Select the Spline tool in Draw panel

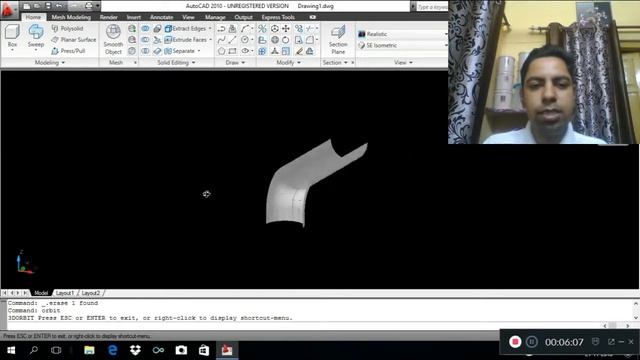point(221,40)
